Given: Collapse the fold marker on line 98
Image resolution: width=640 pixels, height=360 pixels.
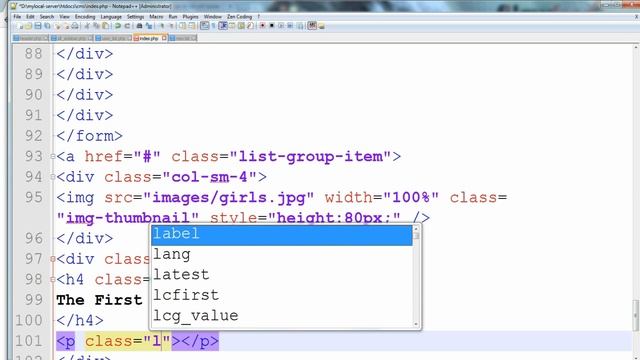Looking at the screenshot, I should coord(53,280).
